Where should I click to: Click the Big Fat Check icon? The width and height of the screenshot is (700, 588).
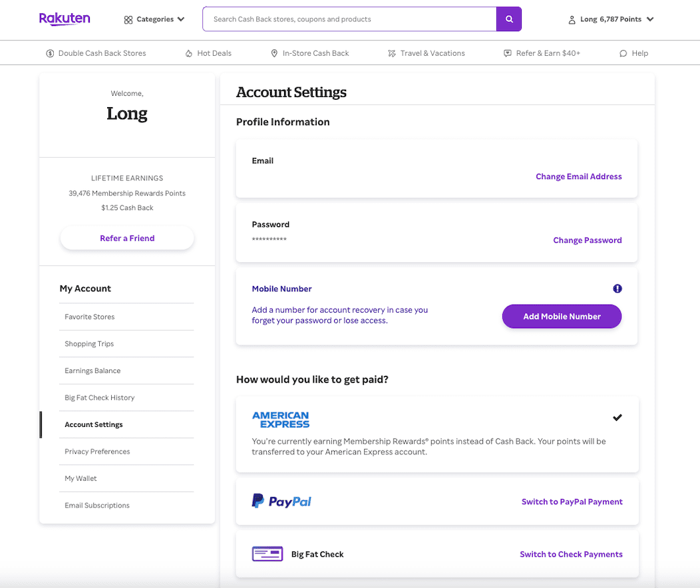pyautogui.click(x=267, y=554)
